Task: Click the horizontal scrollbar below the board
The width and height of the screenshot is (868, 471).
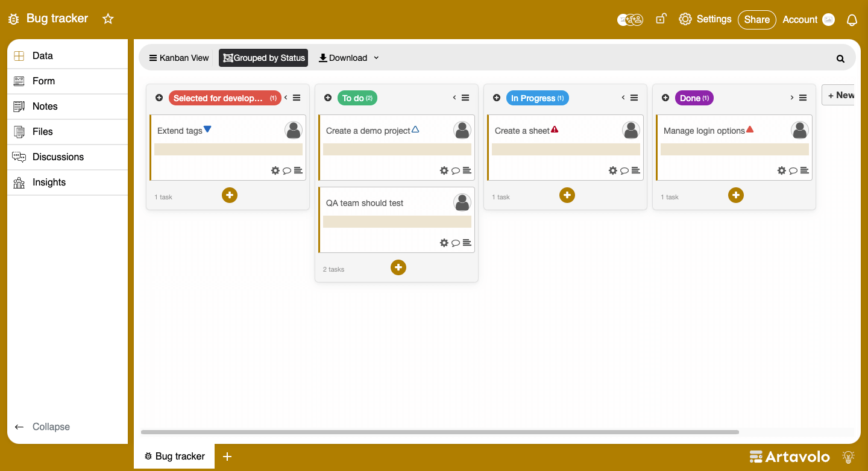Action: (439, 432)
